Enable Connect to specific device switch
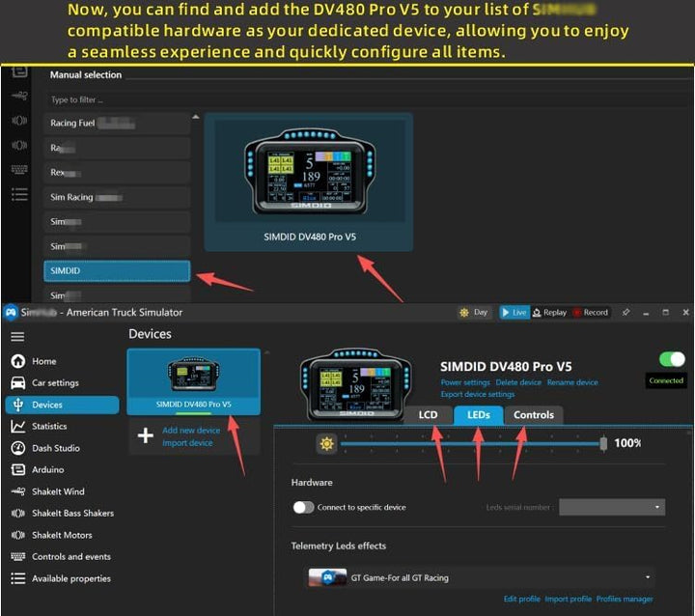The width and height of the screenshot is (695, 616). (x=304, y=507)
